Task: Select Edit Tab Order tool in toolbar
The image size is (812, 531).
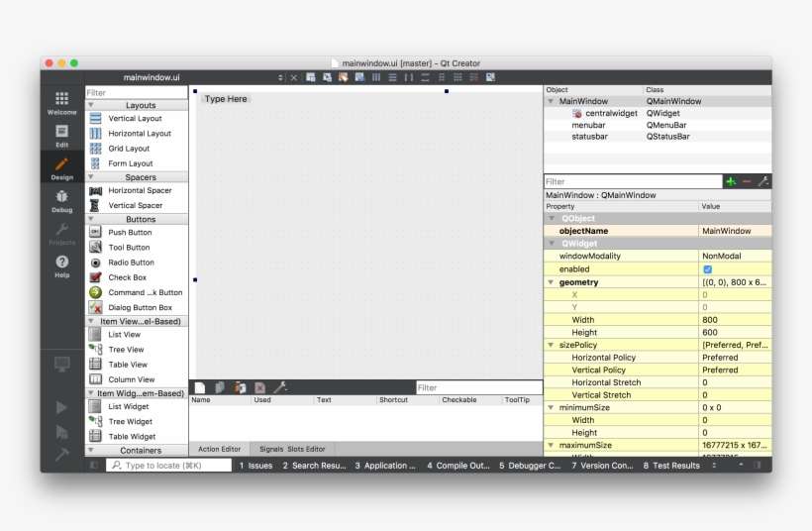Action: pos(359,77)
